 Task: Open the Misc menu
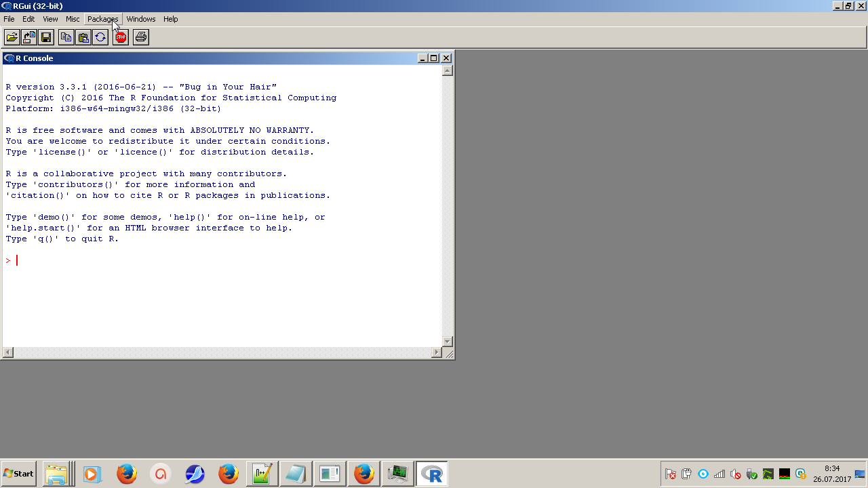click(73, 19)
